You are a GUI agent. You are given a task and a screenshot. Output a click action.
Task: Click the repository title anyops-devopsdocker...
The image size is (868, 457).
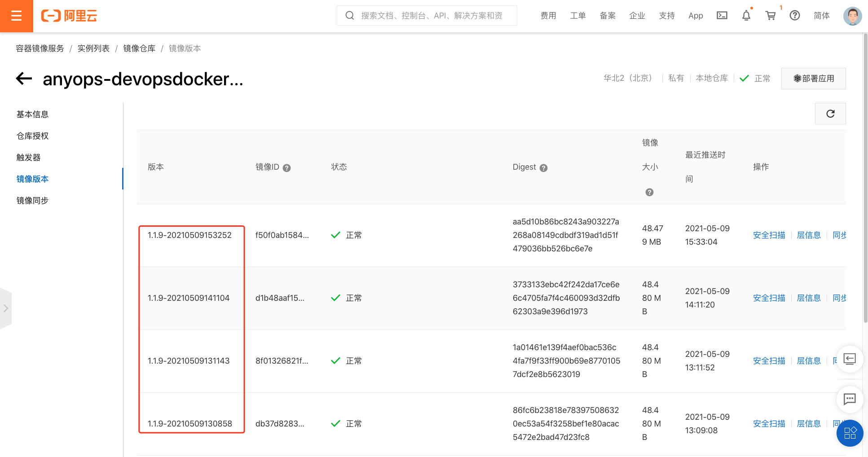(143, 79)
